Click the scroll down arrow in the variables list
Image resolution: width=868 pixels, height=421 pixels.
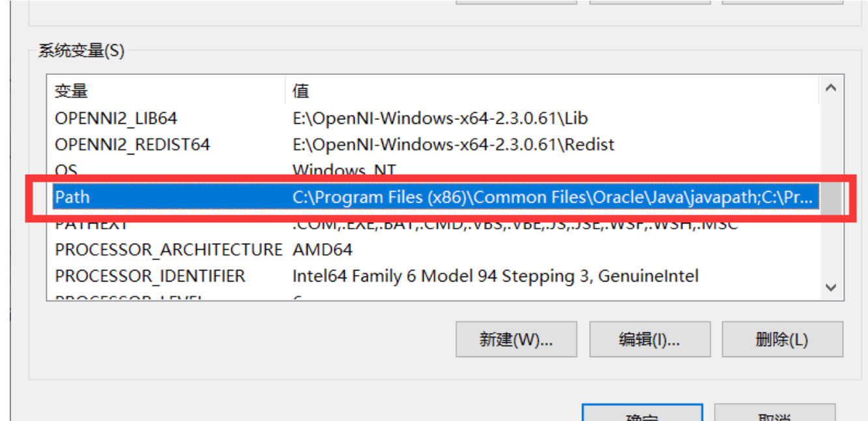(830, 287)
